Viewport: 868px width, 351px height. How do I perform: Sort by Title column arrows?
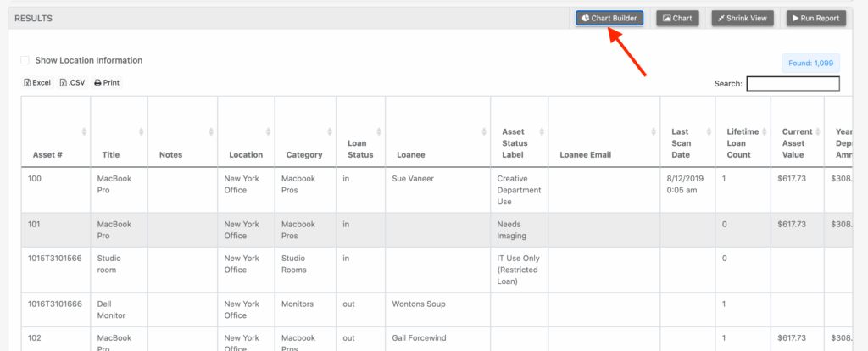click(x=142, y=131)
